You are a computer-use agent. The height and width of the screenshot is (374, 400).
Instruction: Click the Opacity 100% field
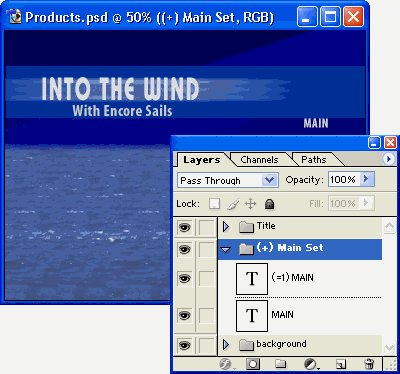pyautogui.click(x=344, y=179)
